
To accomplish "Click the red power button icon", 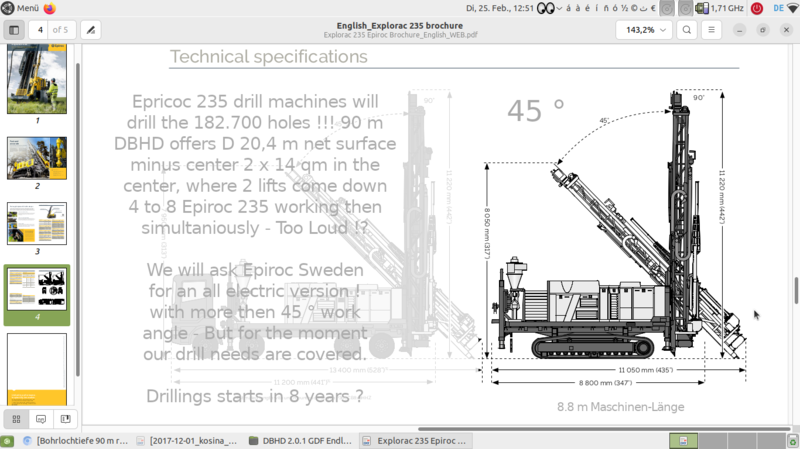I will [756, 8].
